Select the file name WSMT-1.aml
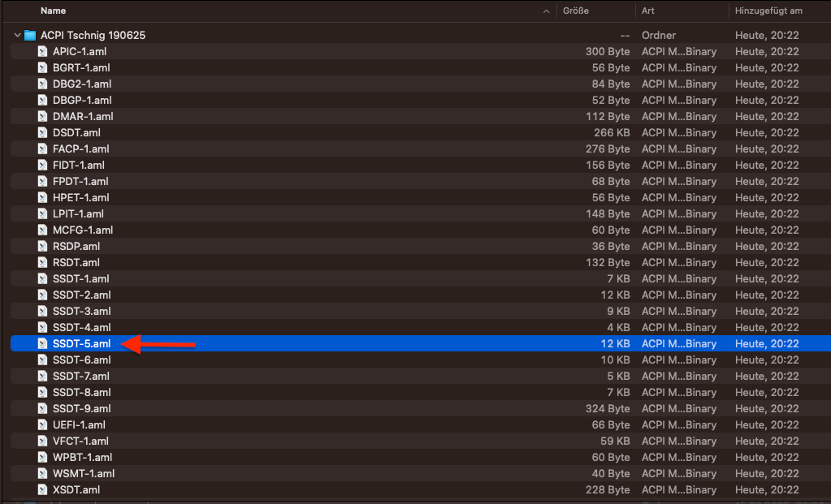This screenshot has width=831, height=504. [84, 473]
